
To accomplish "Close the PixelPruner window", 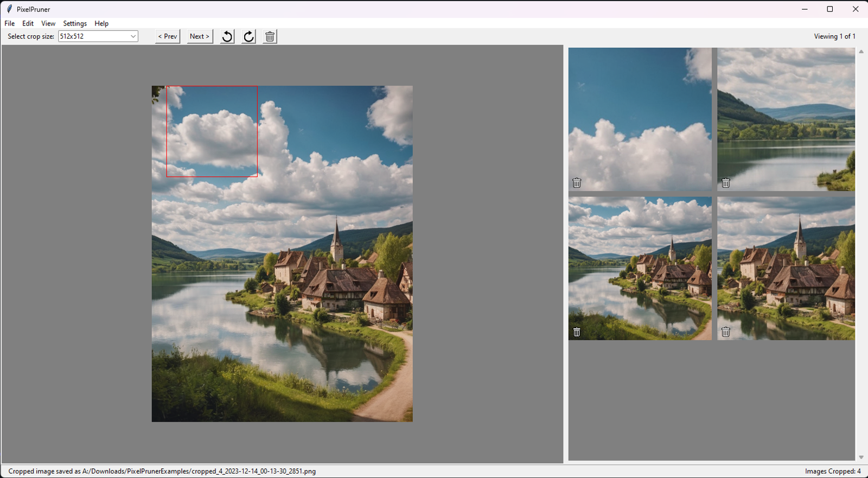I will (x=856, y=9).
